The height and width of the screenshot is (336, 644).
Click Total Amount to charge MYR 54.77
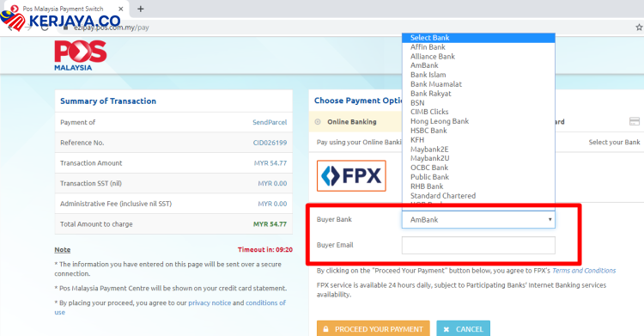click(x=270, y=224)
